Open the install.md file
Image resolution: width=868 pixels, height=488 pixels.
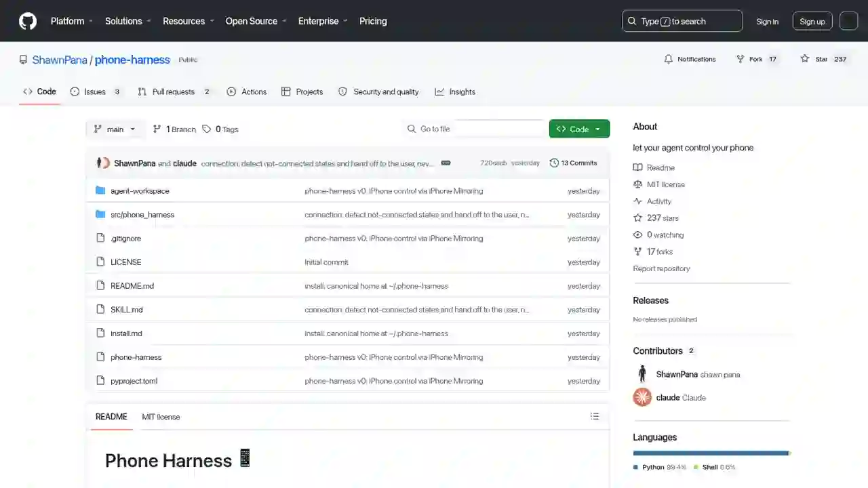tap(126, 333)
